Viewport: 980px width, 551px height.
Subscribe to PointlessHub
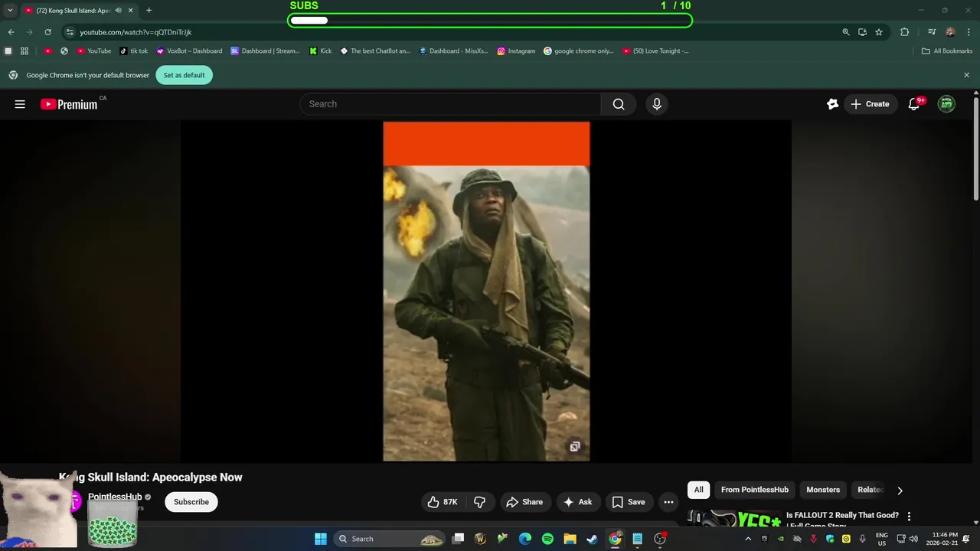(x=191, y=502)
